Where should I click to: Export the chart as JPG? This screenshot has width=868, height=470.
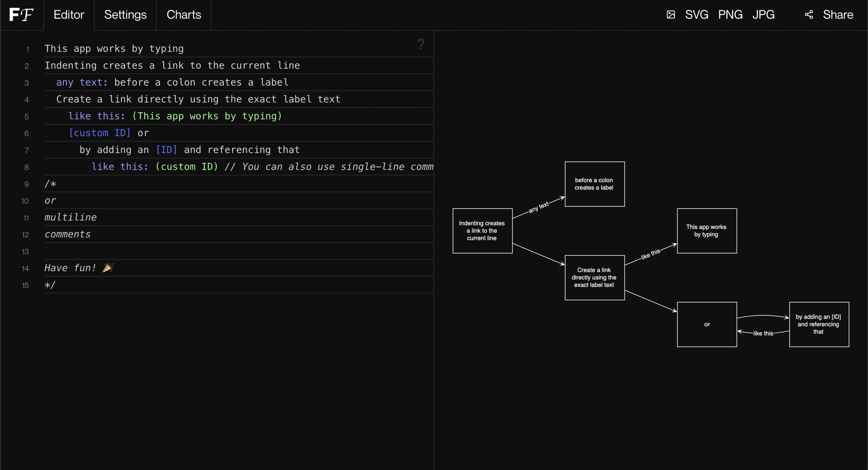pyautogui.click(x=763, y=15)
